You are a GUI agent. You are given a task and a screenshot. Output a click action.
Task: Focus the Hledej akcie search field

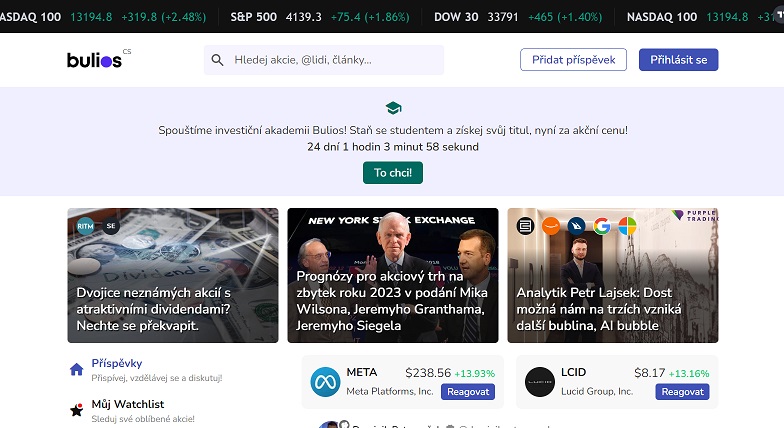tap(324, 60)
